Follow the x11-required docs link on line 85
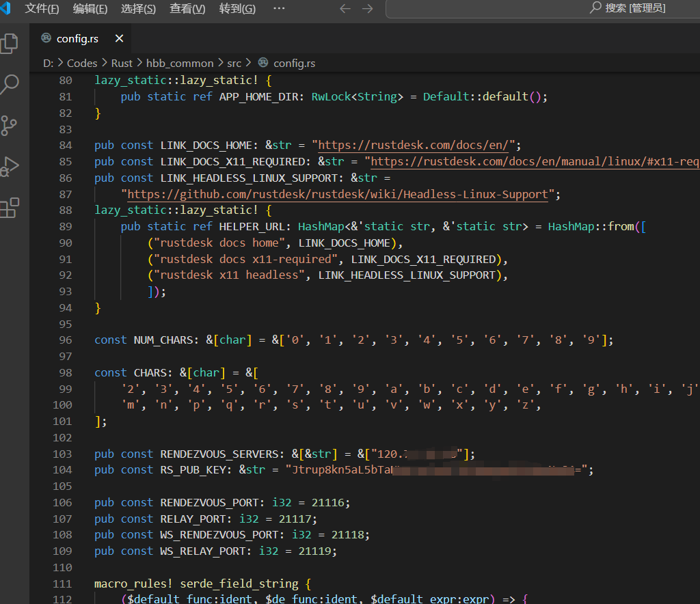Image resolution: width=700 pixels, height=604 pixels. pos(535,161)
